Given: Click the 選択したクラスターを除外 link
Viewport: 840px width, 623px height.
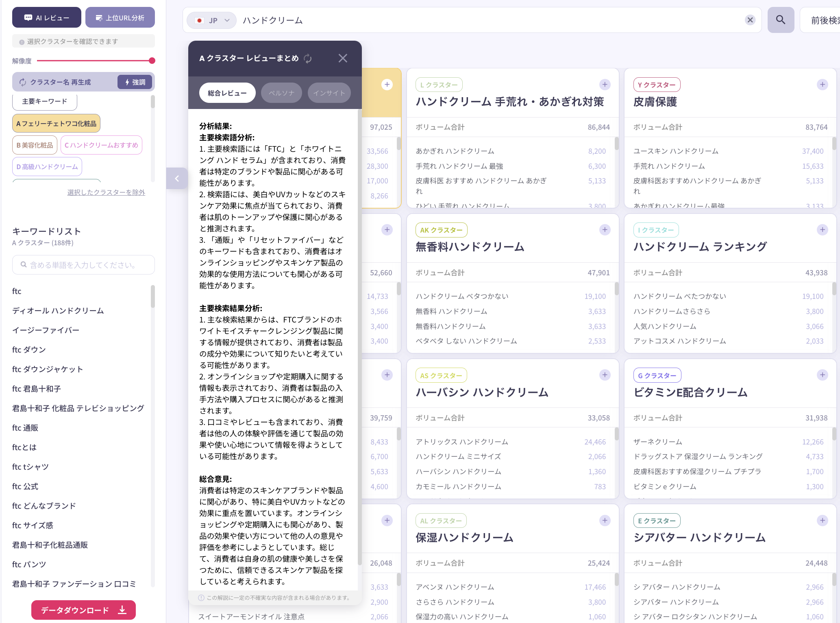Looking at the screenshot, I should tap(106, 192).
